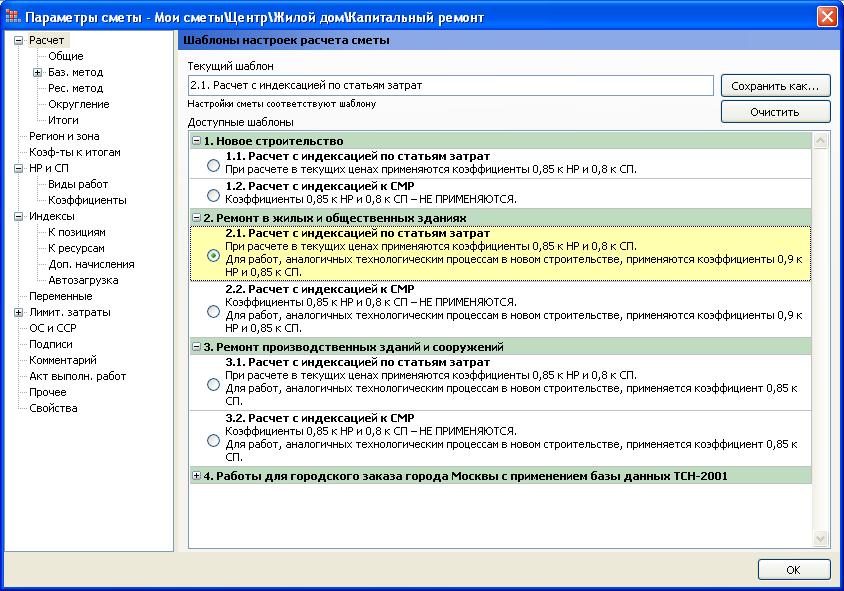Expand group 4. Работы для городского заказа Москвы
844x591 pixels.
tap(196, 476)
